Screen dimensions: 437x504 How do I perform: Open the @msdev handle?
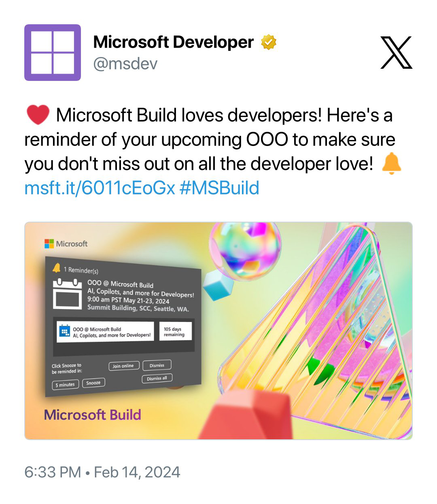pos(125,64)
